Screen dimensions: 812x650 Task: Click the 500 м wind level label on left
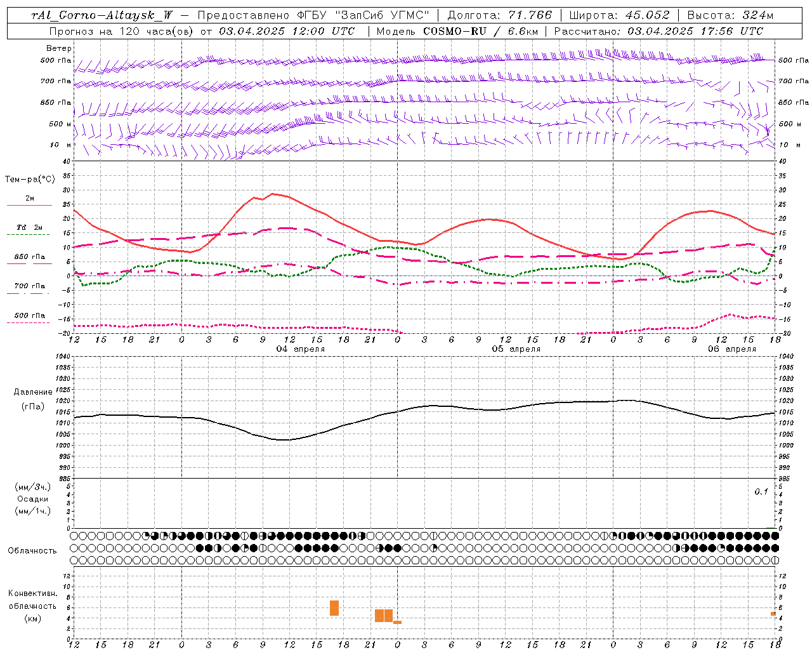point(60,124)
